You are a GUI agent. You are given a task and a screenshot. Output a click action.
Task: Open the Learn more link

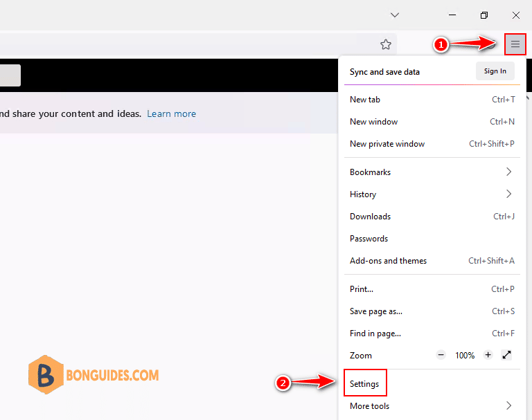pyautogui.click(x=171, y=113)
